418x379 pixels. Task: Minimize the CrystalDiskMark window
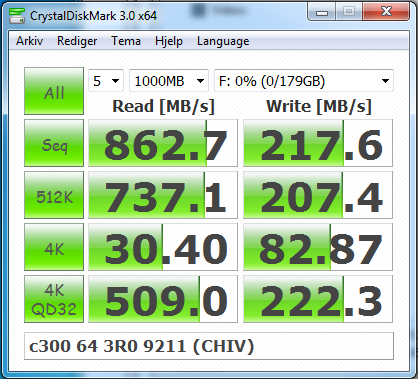322,12
